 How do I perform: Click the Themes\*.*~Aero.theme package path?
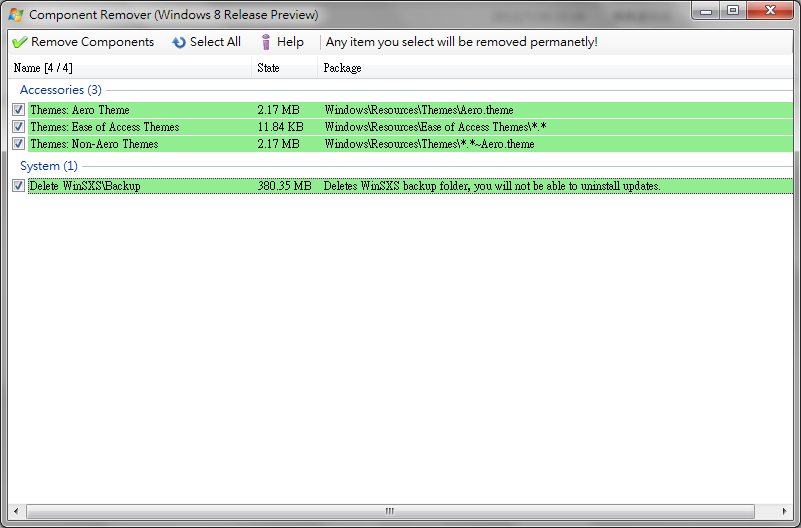coord(429,144)
